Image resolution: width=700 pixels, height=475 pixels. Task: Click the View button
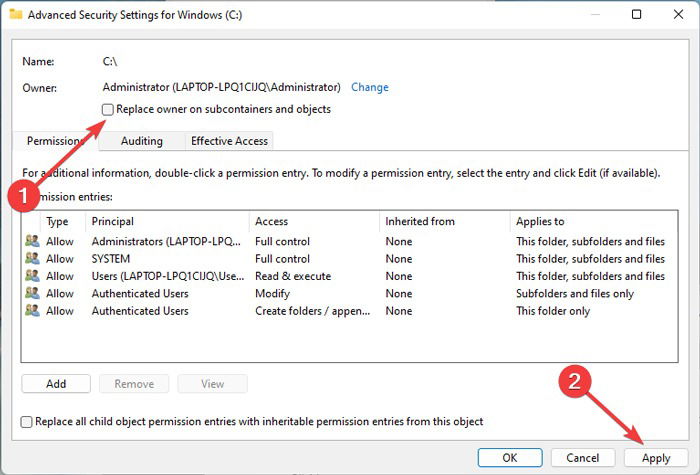pyautogui.click(x=212, y=384)
